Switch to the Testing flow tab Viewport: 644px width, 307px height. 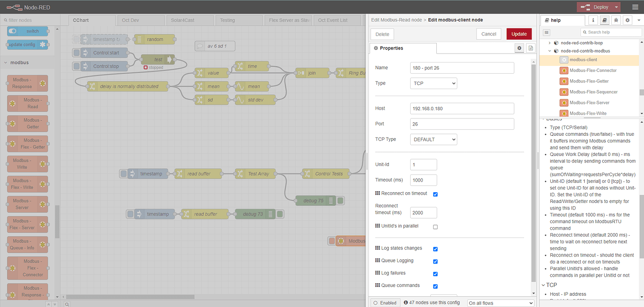click(x=238, y=20)
